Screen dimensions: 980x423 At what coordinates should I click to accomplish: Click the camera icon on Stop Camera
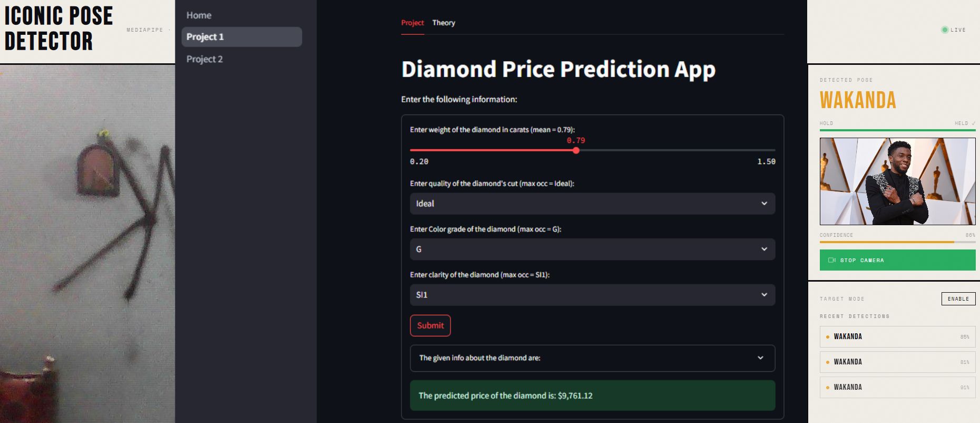tap(832, 260)
